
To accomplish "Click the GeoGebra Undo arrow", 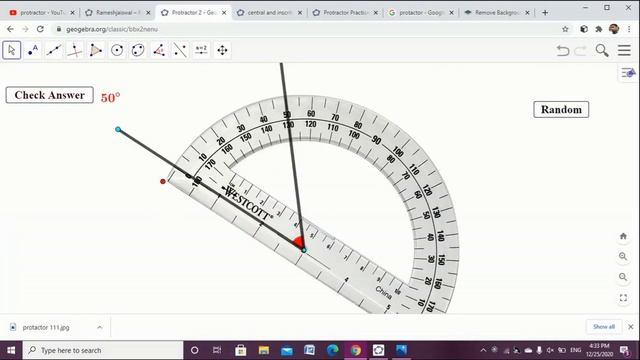I will point(563,50).
